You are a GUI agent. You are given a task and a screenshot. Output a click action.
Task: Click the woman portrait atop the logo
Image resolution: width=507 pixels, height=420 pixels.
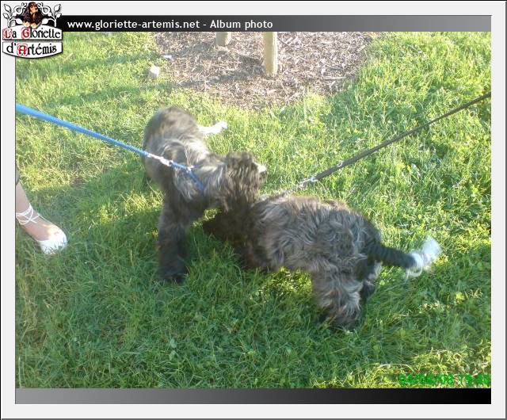[33, 13]
